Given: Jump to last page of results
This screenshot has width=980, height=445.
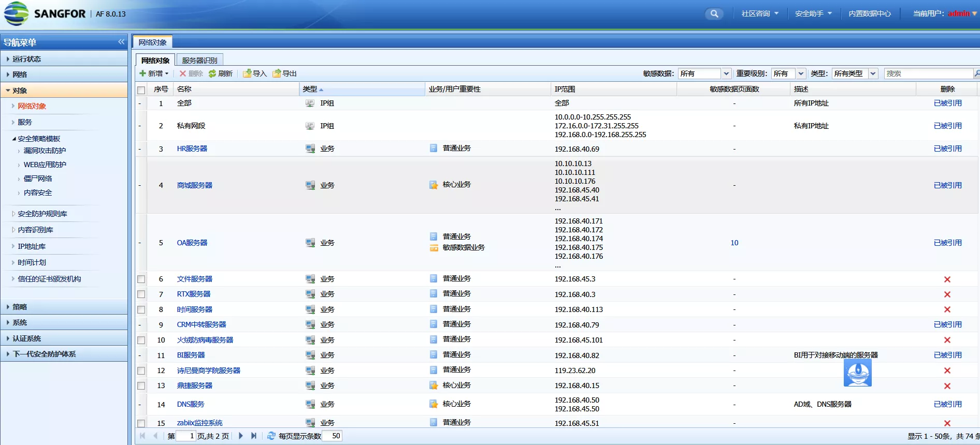Looking at the screenshot, I should coord(254,436).
